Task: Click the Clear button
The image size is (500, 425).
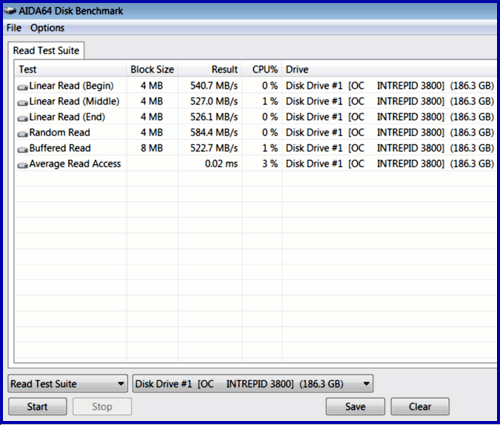Action: click(420, 406)
